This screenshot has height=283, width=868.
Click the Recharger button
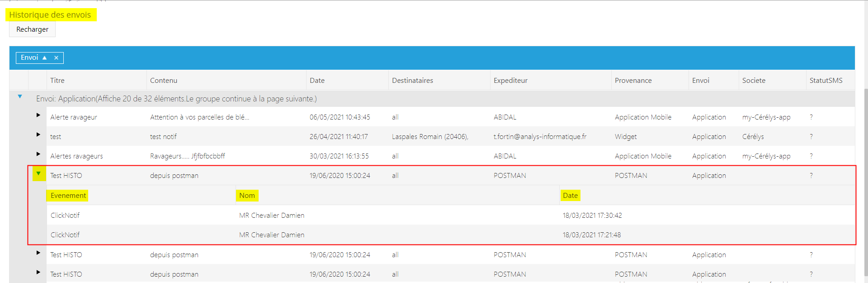(32, 29)
